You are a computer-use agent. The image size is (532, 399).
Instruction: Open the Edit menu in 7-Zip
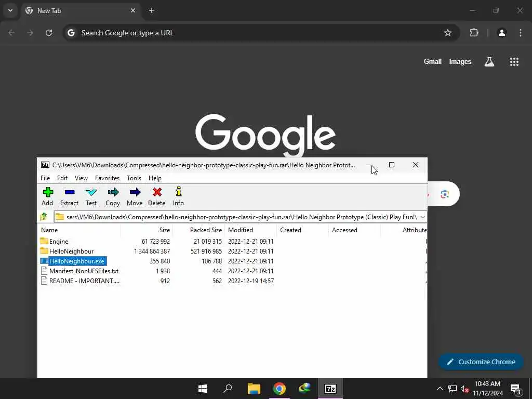pos(62,178)
